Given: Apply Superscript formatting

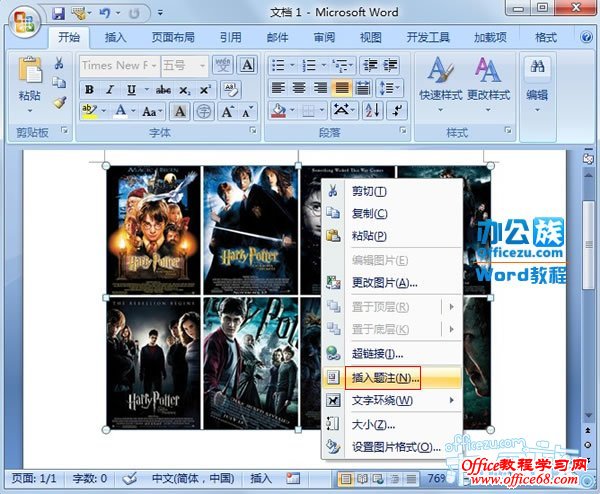Looking at the screenshot, I should 205,90.
